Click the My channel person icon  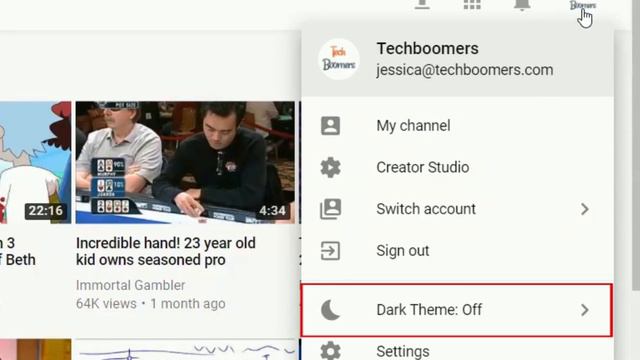coord(330,126)
